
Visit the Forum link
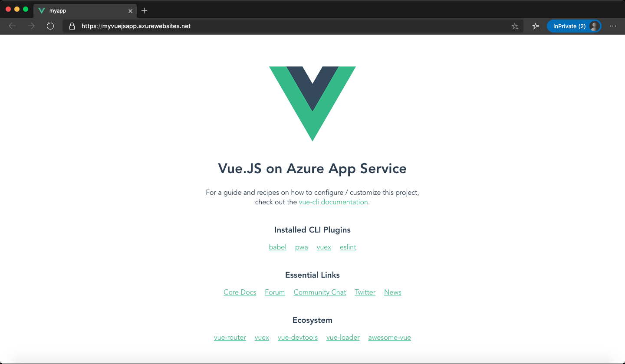(x=275, y=292)
